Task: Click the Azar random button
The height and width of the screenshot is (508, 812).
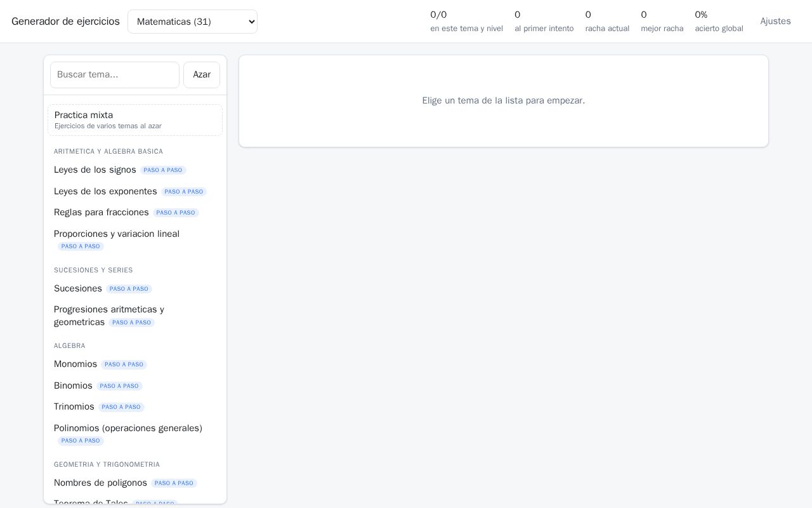Action: pyautogui.click(x=202, y=75)
